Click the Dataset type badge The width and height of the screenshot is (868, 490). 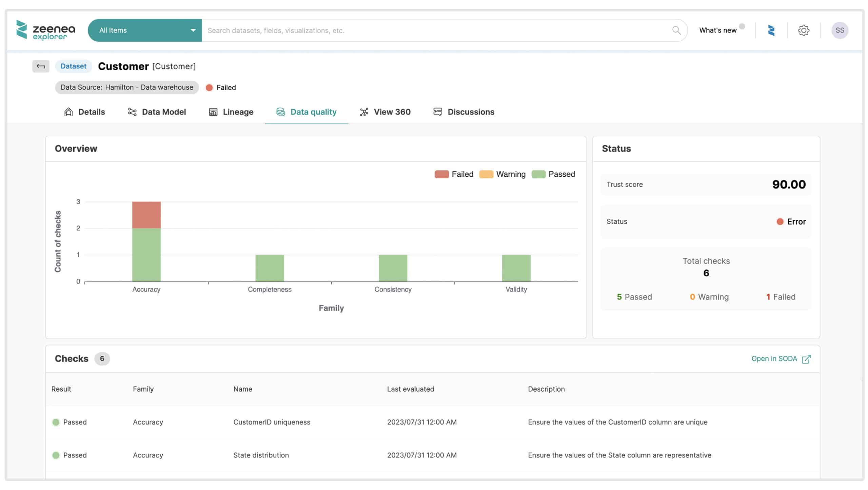[74, 66]
